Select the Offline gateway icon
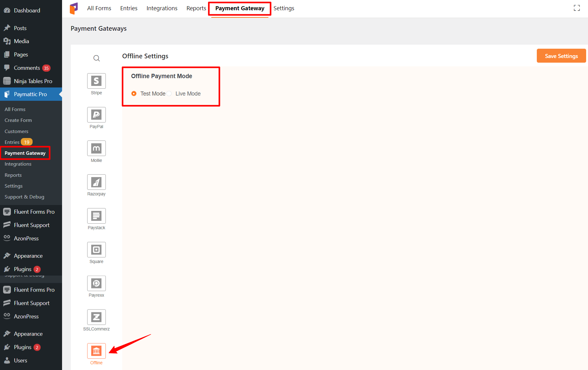The width and height of the screenshot is (588, 370). (x=96, y=351)
